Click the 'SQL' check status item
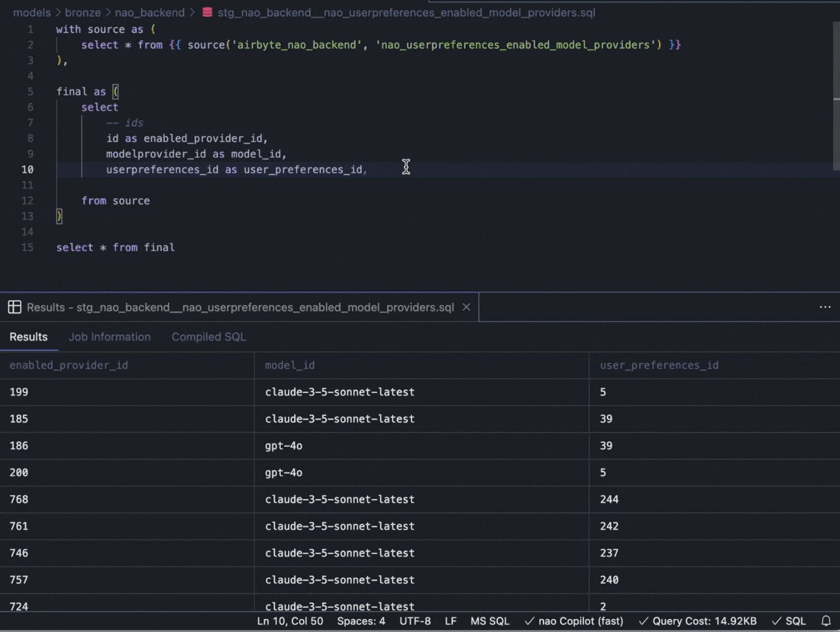 pos(789,621)
